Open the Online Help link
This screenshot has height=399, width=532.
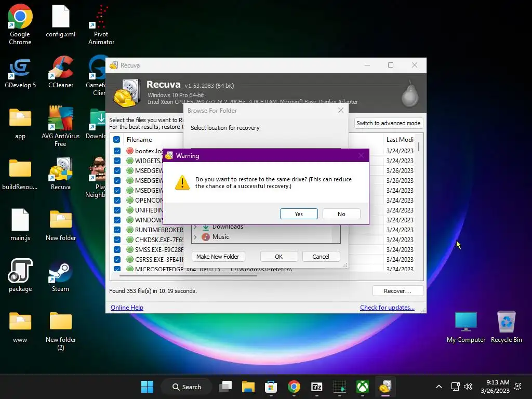click(127, 308)
